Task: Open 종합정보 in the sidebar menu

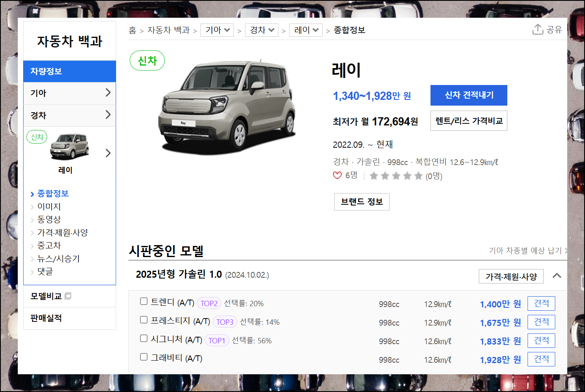Action: 53,194
